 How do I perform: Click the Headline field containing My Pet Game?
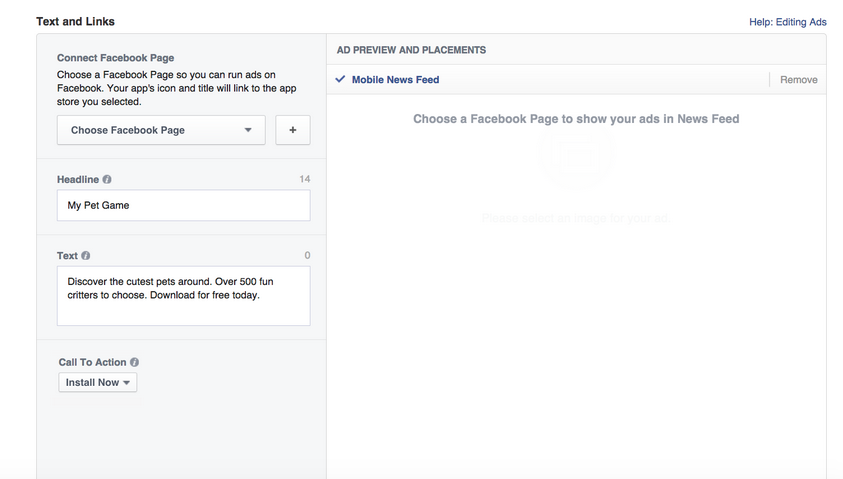(x=183, y=205)
